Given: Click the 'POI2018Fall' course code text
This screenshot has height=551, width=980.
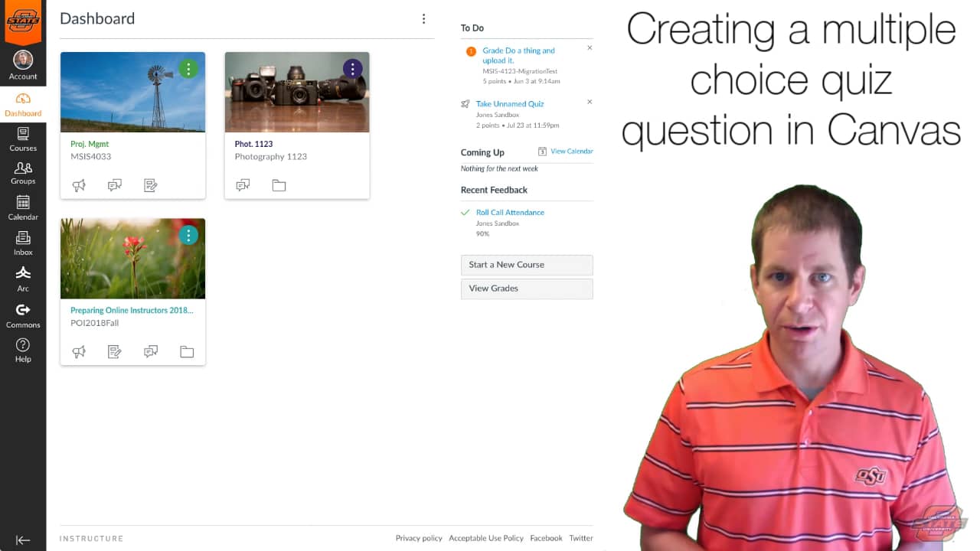Looking at the screenshot, I should pos(94,324).
